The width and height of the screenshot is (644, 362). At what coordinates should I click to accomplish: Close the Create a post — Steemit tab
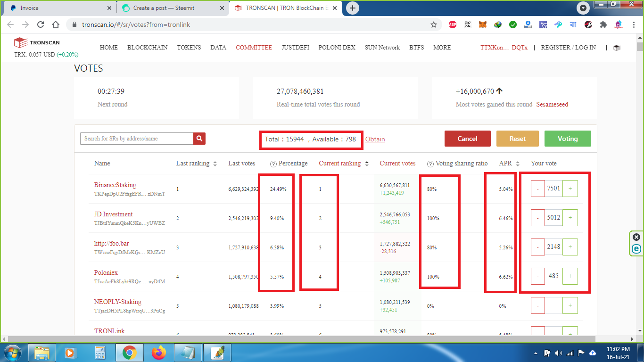coord(222,8)
